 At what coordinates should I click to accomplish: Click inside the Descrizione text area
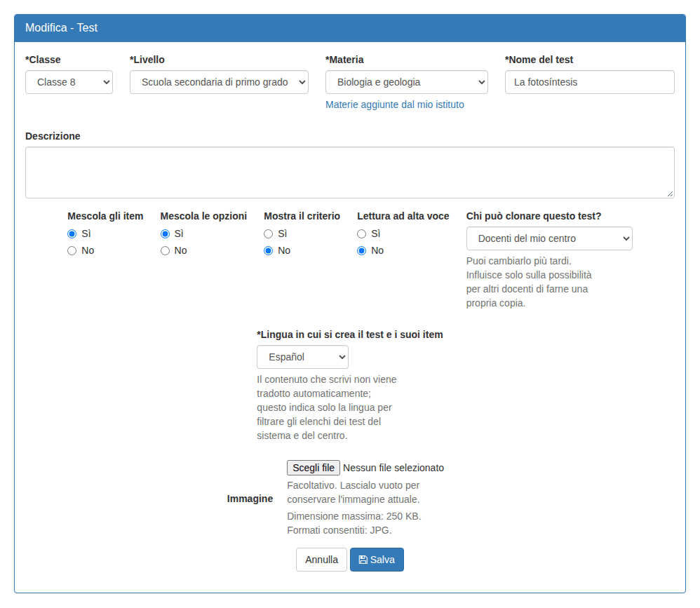click(350, 173)
